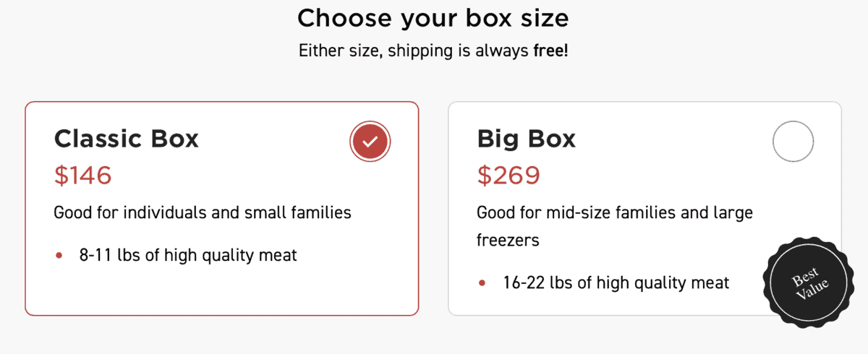Click "Good for mid-size families" description

coord(615,213)
